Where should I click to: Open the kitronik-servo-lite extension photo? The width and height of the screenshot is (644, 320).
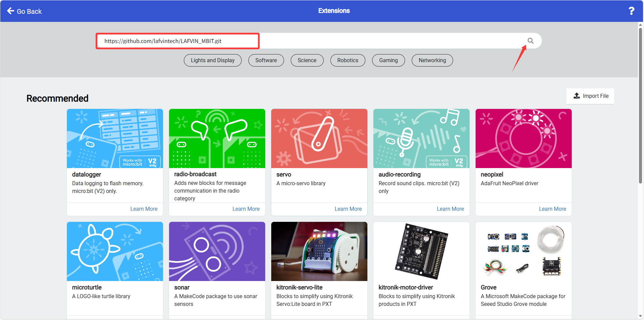(x=319, y=251)
